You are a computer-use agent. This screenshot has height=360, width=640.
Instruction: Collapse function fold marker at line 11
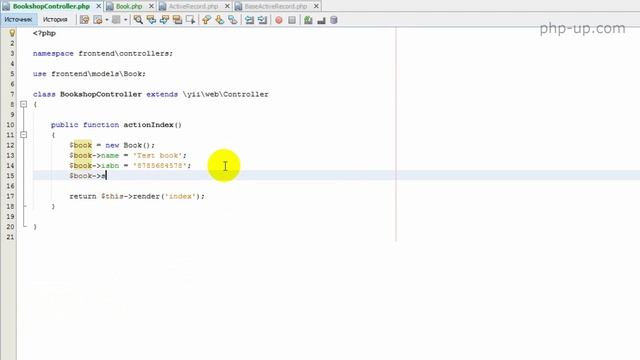pos(24,135)
